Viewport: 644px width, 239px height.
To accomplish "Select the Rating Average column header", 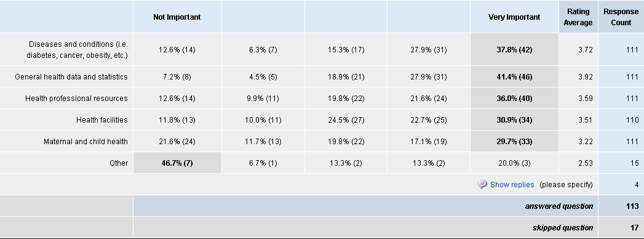I will (578, 17).
